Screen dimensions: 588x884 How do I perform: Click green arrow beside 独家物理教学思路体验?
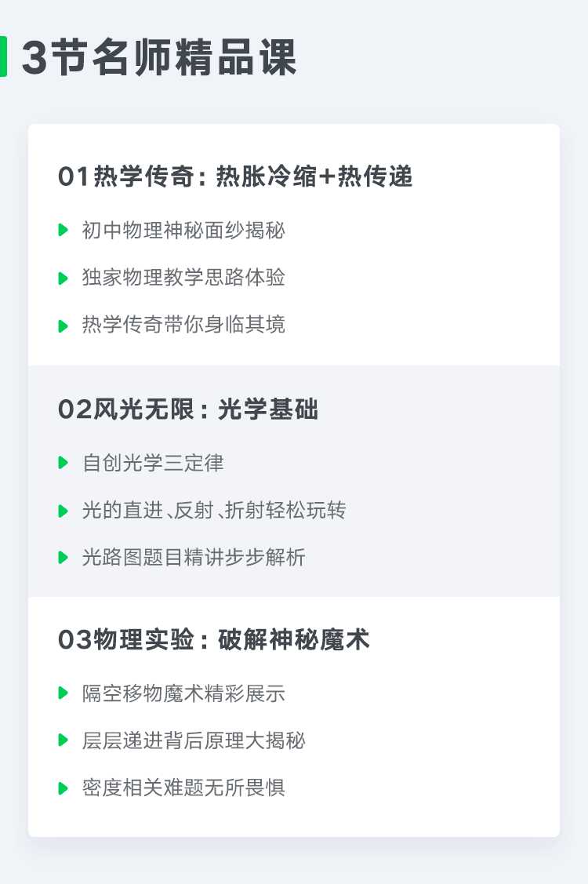click(64, 278)
